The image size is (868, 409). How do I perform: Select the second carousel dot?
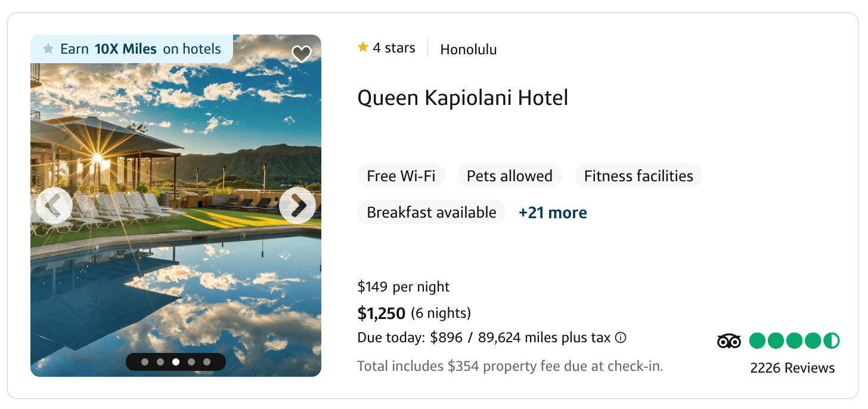click(x=160, y=362)
